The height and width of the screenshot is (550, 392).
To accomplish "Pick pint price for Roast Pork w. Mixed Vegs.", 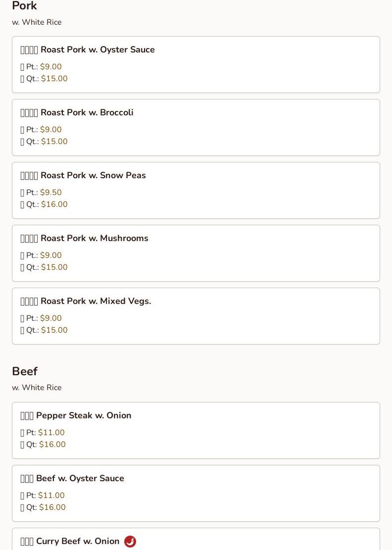I will [x=51, y=318].
